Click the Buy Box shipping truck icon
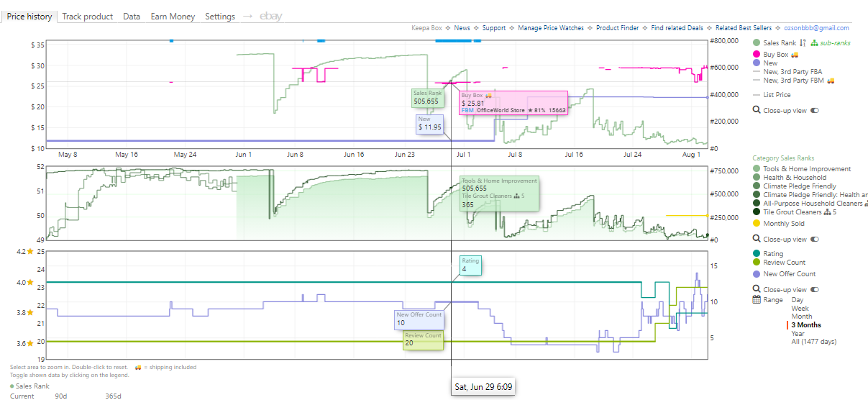 pyautogui.click(x=795, y=55)
